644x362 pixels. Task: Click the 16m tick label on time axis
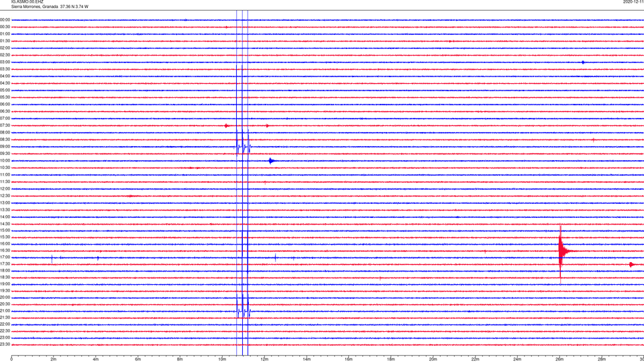pyautogui.click(x=349, y=359)
